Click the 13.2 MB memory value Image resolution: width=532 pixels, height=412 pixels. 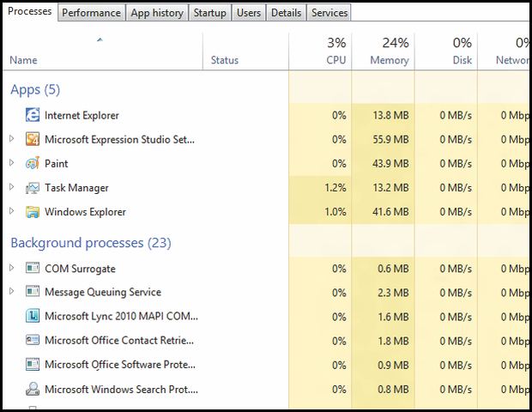[x=391, y=188]
